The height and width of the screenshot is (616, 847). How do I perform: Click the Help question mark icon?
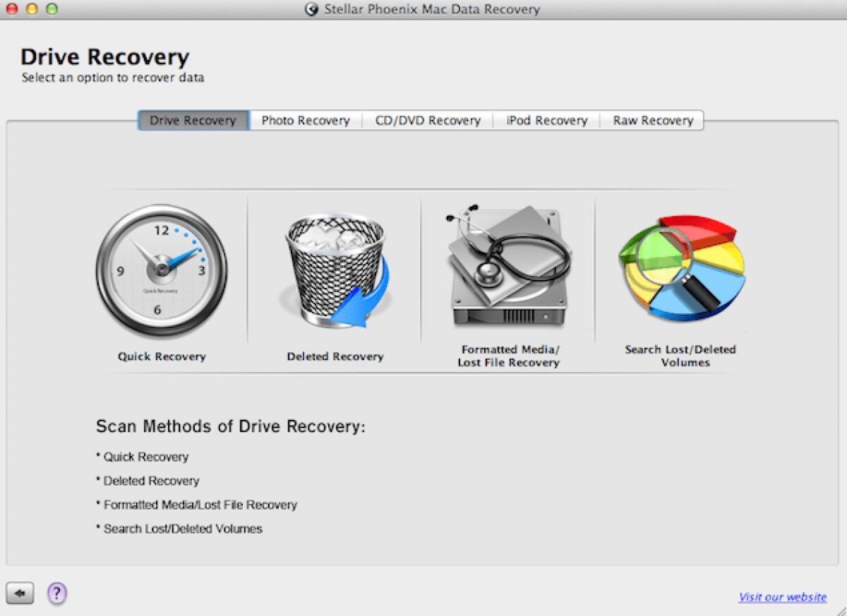coord(56,593)
